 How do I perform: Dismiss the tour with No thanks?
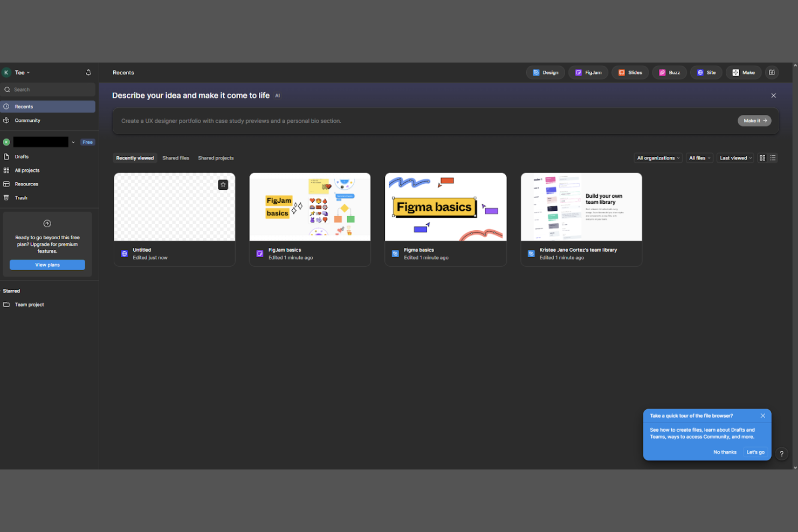725,452
